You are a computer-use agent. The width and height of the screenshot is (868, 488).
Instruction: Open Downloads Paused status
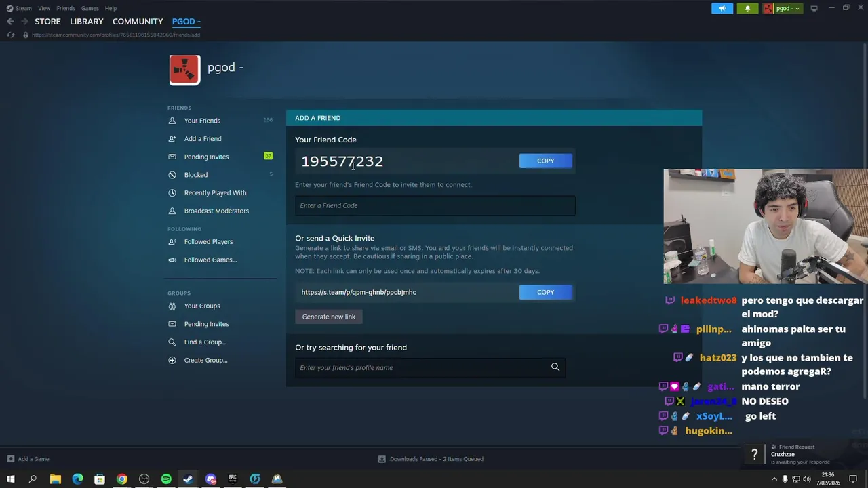[431, 459]
